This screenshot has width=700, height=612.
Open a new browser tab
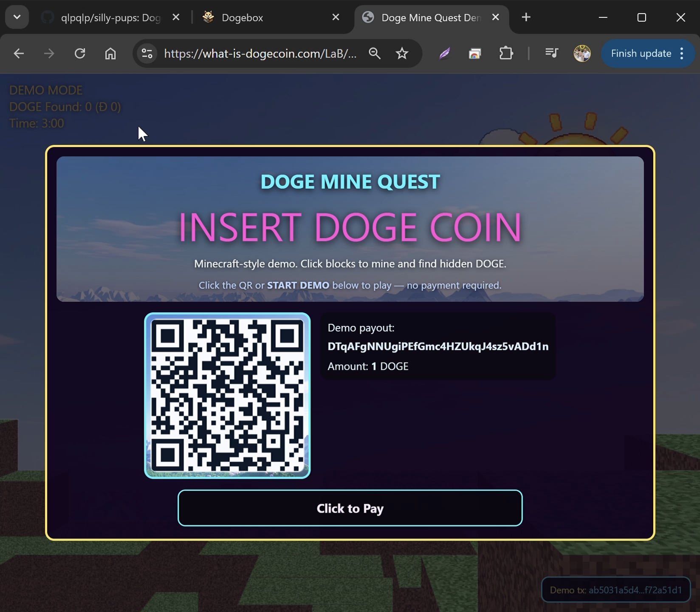pos(526,17)
